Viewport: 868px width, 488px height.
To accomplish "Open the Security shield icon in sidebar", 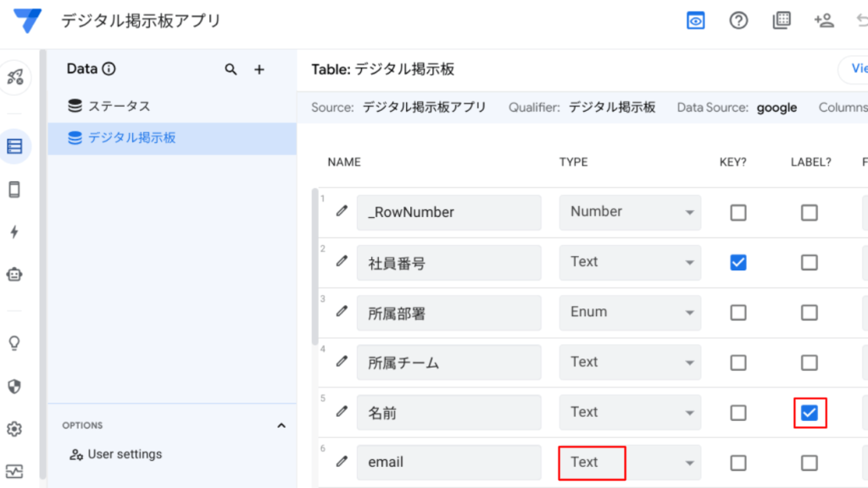I will (x=14, y=386).
